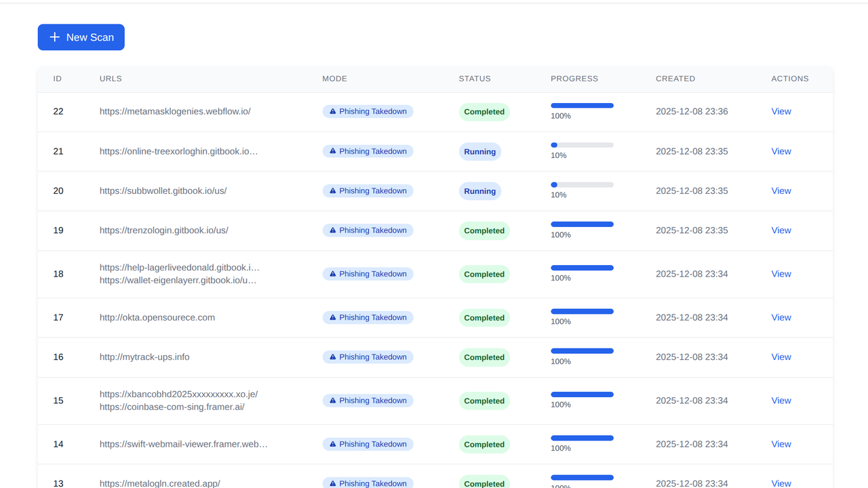Open View link for scan 22

click(x=781, y=111)
